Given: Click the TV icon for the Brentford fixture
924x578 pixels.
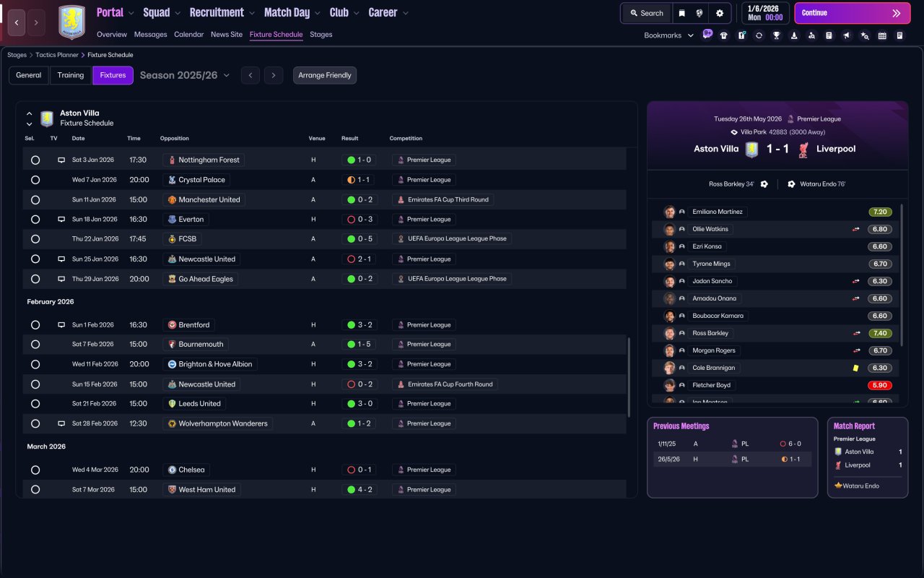Looking at the screenshot, I should coord(61,325).
